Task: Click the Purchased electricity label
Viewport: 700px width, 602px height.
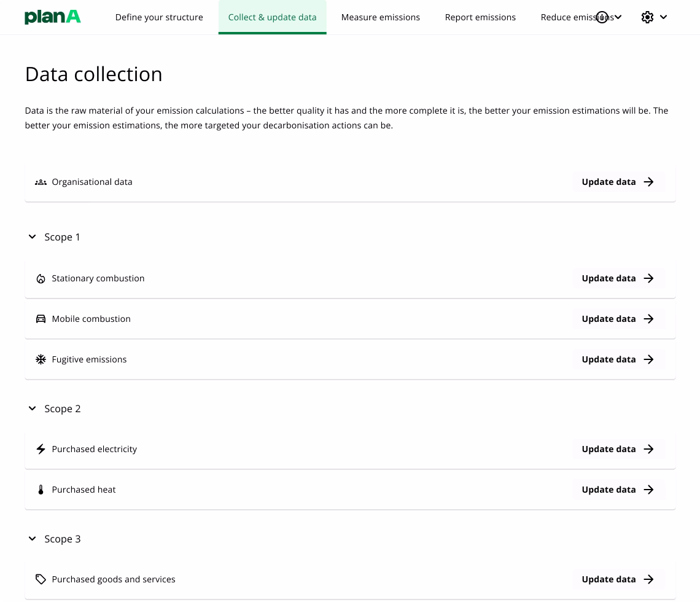Action: click(94, 449)
